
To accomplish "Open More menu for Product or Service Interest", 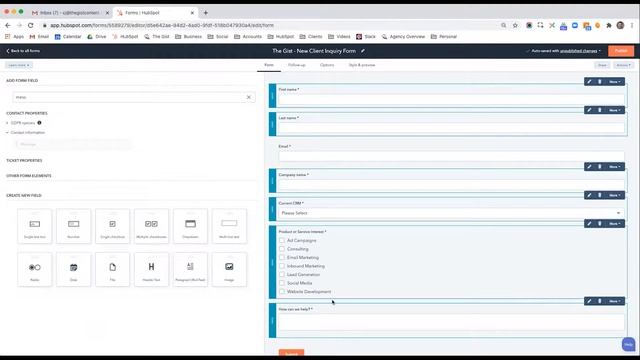I will coord(615,224).
